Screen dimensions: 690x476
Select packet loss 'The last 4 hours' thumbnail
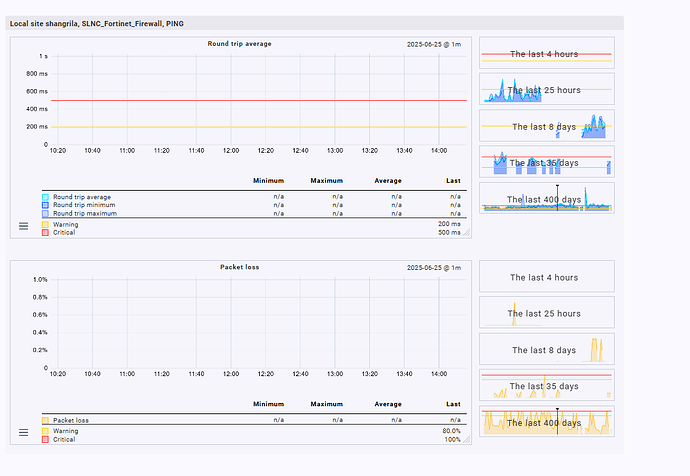click(546, 277)
